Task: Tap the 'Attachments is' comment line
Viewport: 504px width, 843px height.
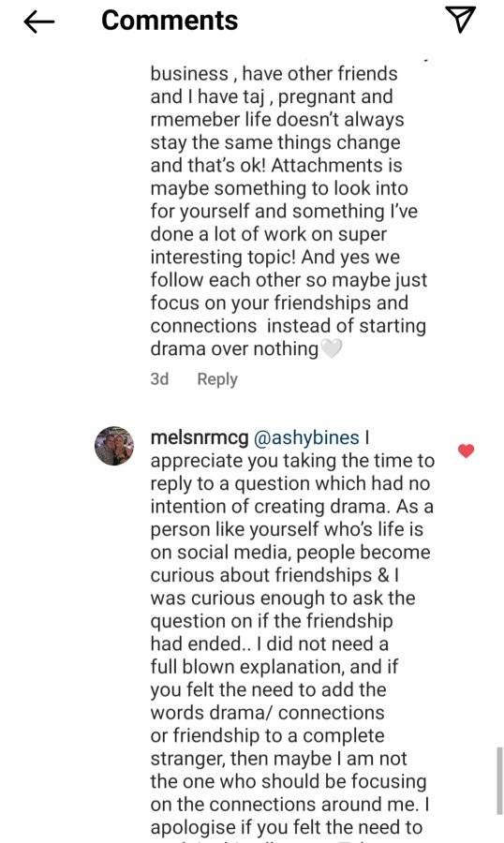Action: click(x=276, y=165)
